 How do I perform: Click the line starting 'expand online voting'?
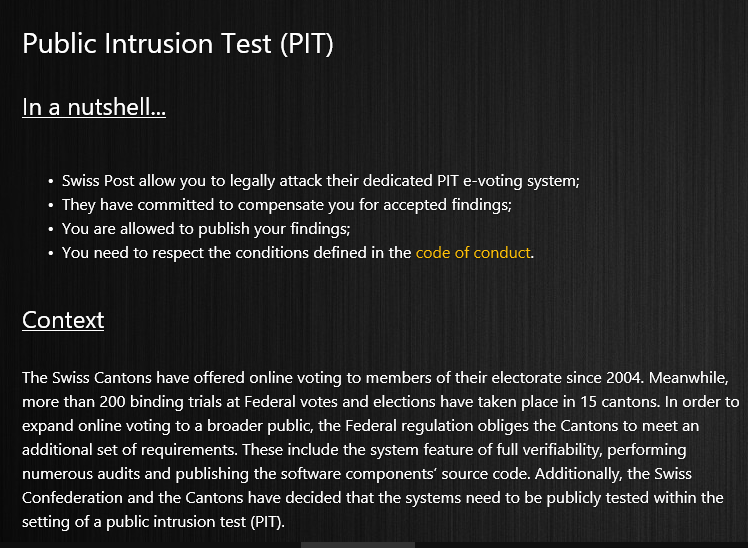pos(361,425)
